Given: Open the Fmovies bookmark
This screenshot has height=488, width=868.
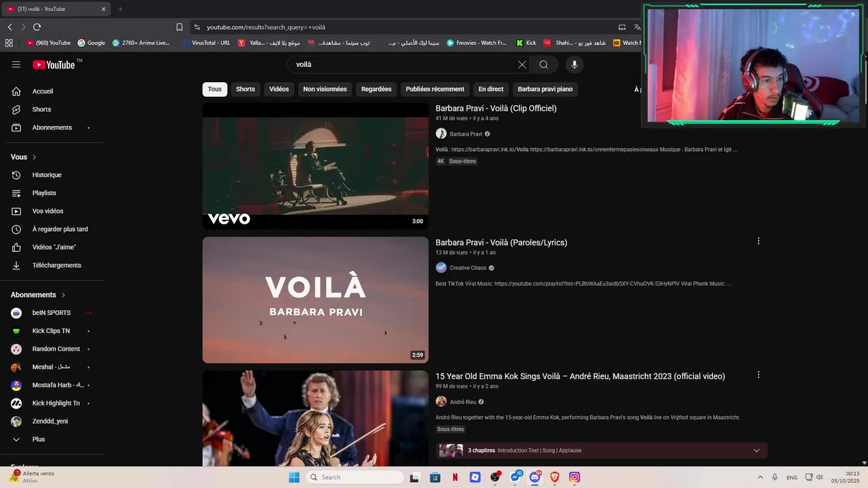Looking at the screenshot, I should (476, 43).
